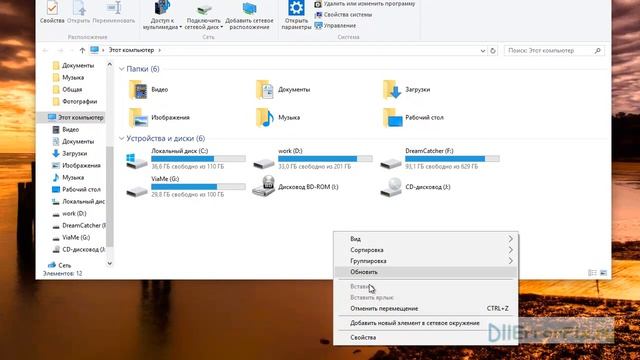Select the Музыка folder in main pane
This screenshot has width=640, height=360.
(x=278, y=118)
